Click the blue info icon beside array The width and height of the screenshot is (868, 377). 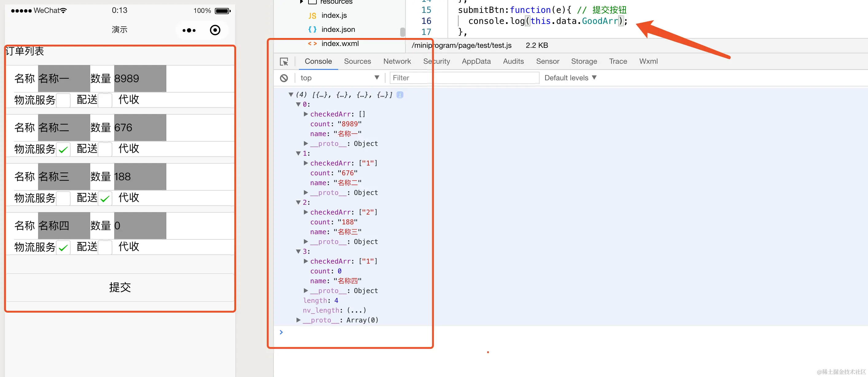point(400,95)
